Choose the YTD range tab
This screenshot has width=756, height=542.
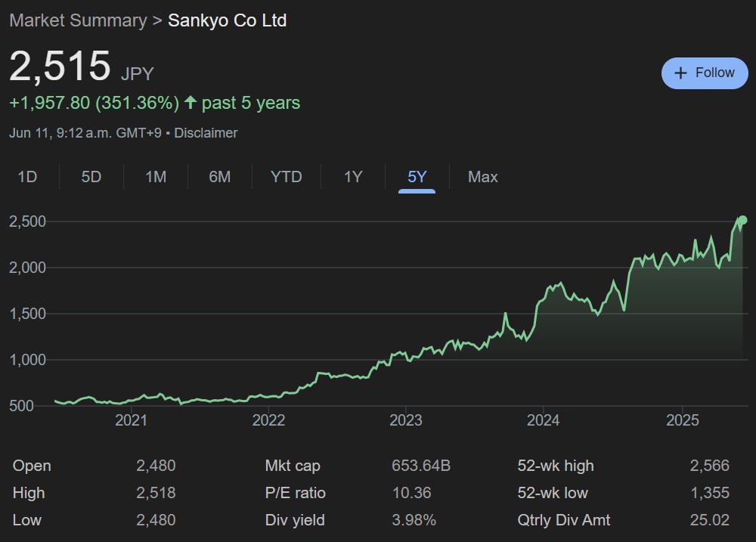pos(287,177)
